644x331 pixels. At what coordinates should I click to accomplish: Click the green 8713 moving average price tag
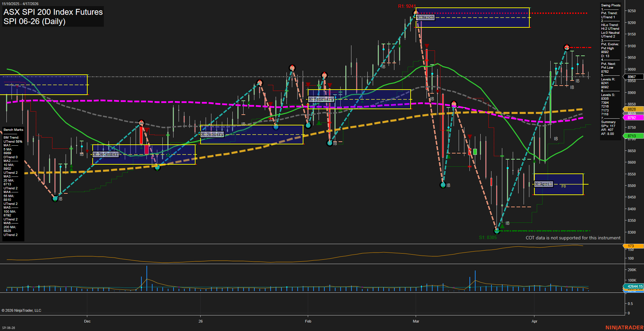click(632, 136)
